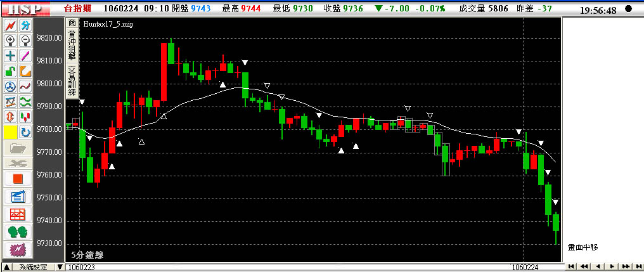The height and width of the screenshot is (272, 644).
Task: Click the 畫面平移 text in right panel
Action: click(583, 247)
